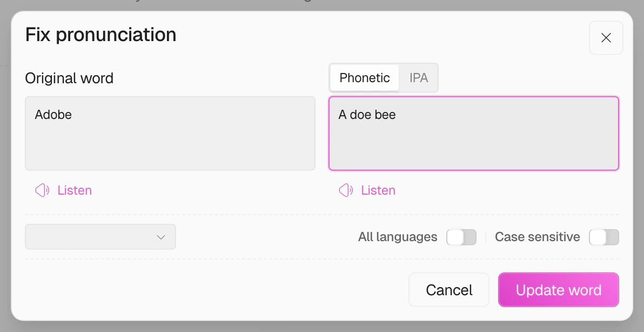Switch to the IPA tab
Image resolution: width=644 pixels, height=332 pixels.
(419, 77)
